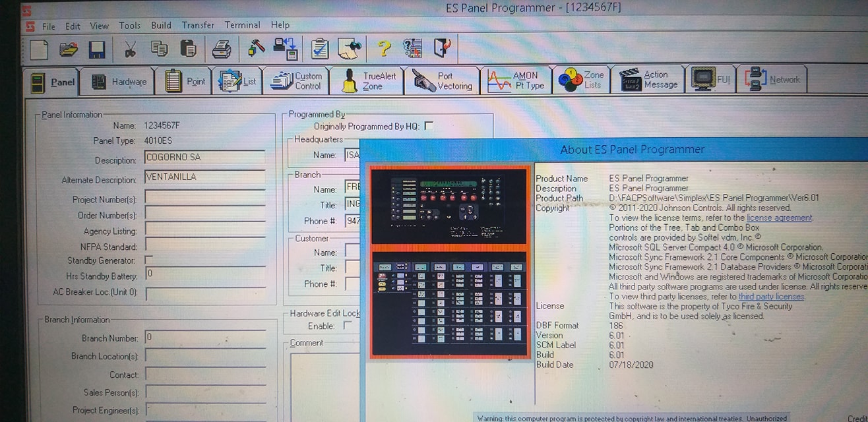
Task: Switch to the Port Vectoring tab
Action: [x=442, y=81]
